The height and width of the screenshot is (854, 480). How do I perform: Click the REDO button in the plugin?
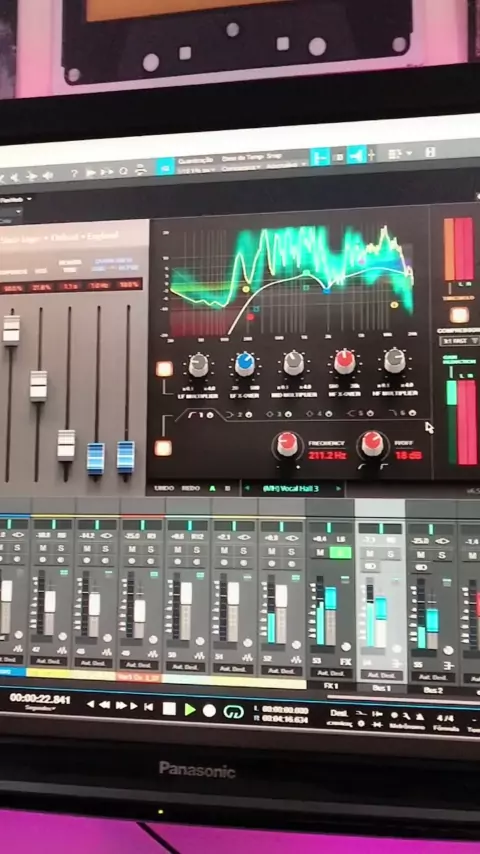(x=191, y=488)
